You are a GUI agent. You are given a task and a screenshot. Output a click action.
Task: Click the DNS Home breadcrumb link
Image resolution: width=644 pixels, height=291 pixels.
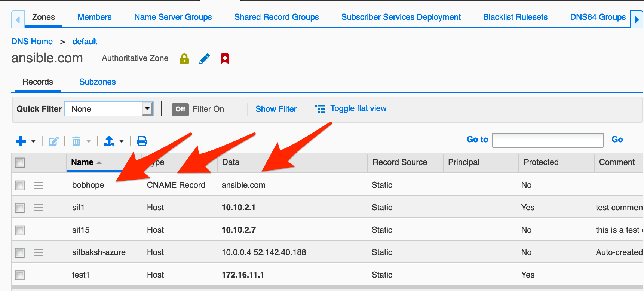(32, 42)
